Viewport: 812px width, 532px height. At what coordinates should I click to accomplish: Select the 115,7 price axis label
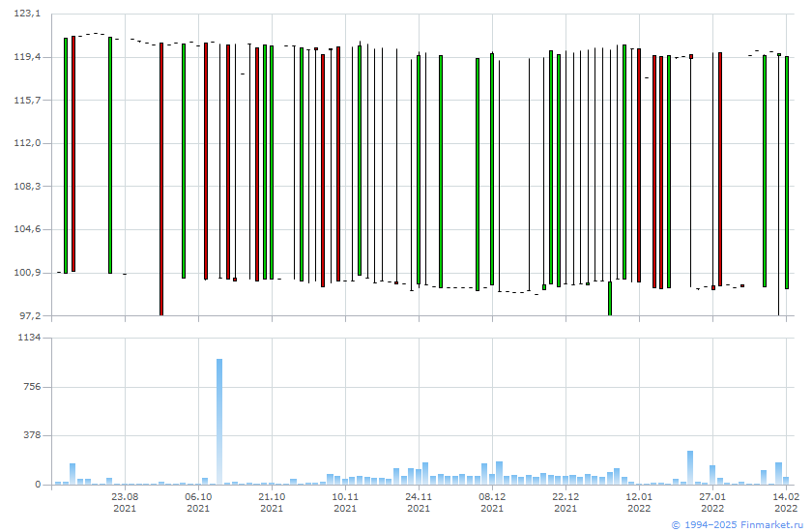click(27, 100)
